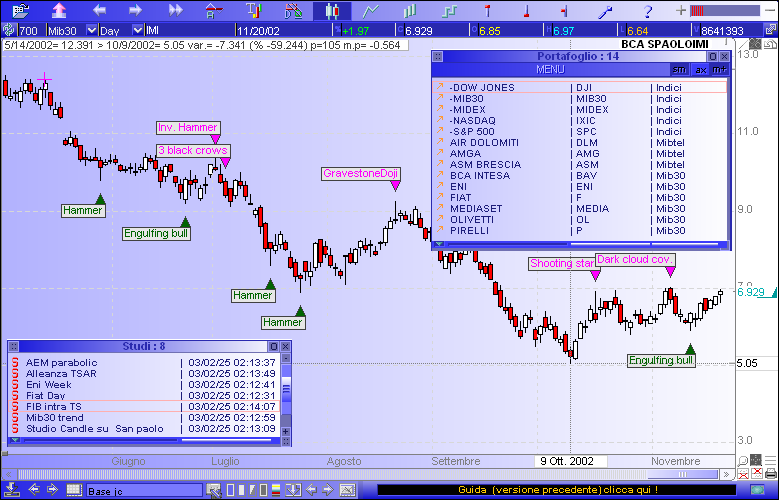
Task: Switch to step chart type
Action: click(x=449, y=10)
